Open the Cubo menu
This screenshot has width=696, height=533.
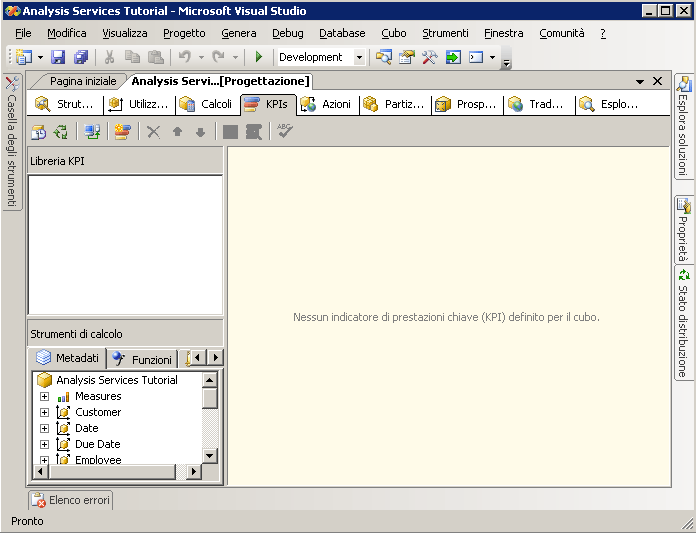tap(393, 33)
